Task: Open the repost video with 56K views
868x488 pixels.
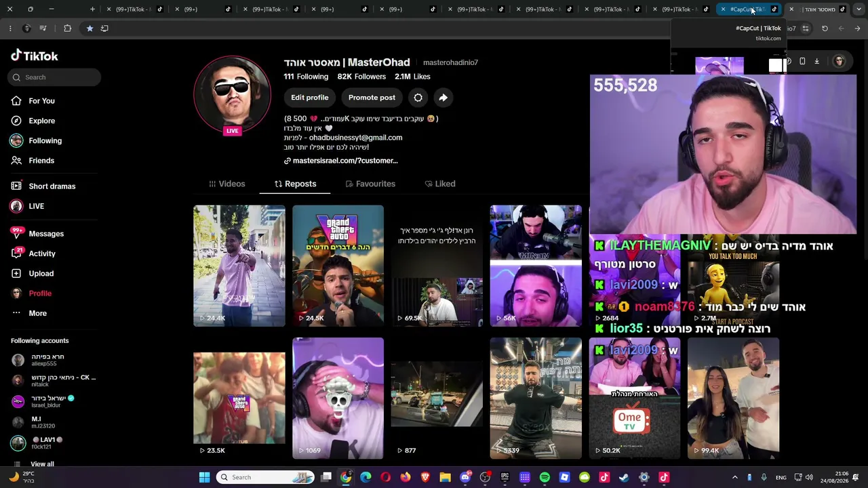Action: 536,266
